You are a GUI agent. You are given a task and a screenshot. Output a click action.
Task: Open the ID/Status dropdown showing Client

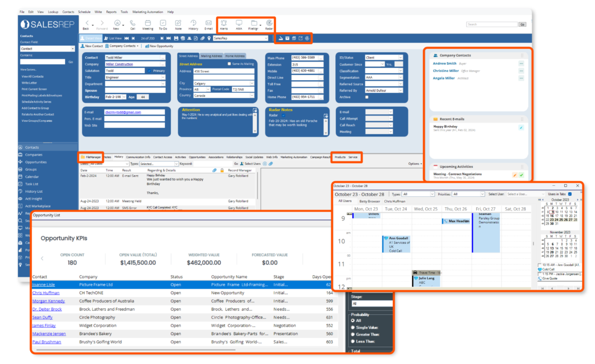click(x=400, y=57)
